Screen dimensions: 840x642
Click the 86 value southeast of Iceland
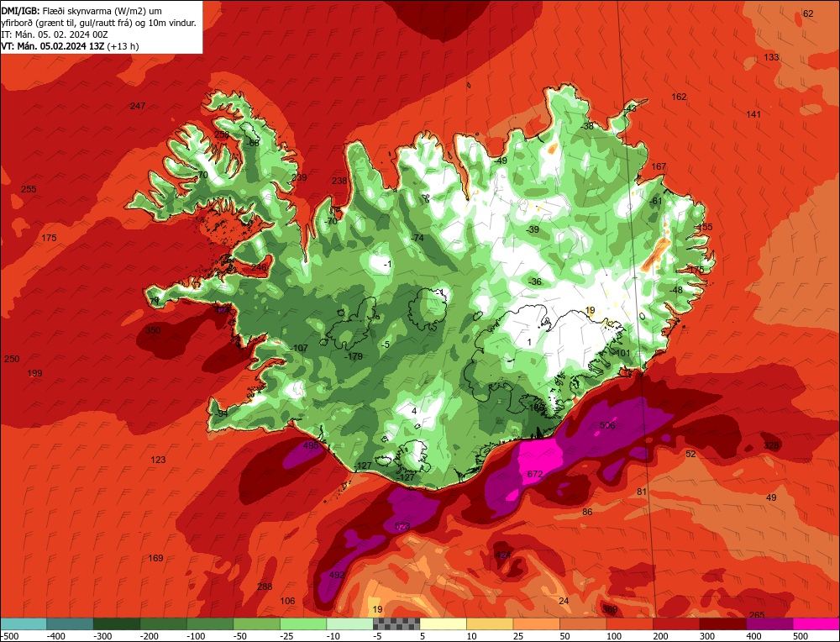pyautogui.click(x=587, y=512)
